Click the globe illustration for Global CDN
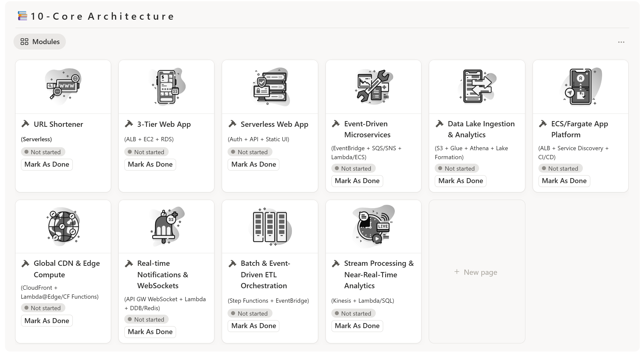Screen dimensions: 644x354 [63, 226]
